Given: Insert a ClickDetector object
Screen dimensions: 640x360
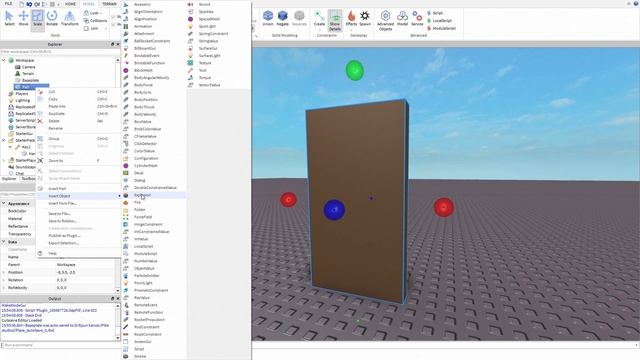Looking at the screenshot, I should coord(154,144).
